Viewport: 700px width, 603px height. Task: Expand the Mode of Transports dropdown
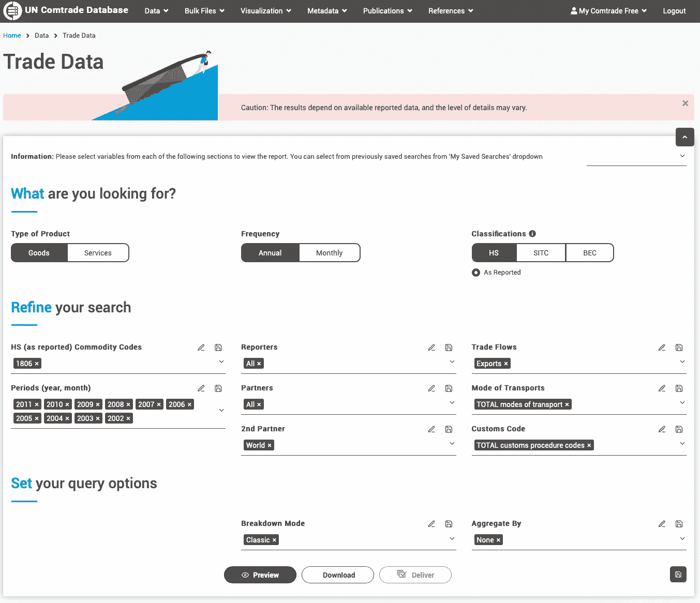(x=682, y=403)
